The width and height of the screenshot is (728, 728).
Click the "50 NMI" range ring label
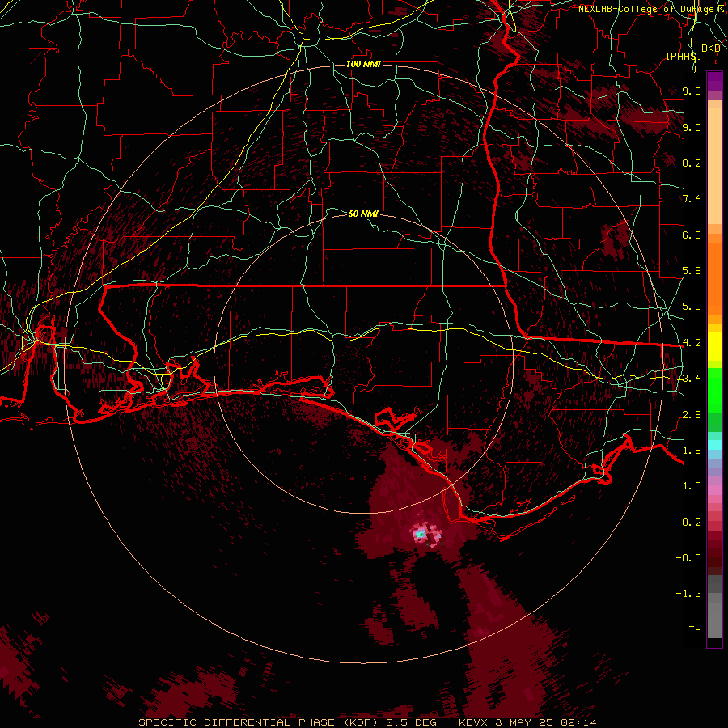[x=363, y=214]
